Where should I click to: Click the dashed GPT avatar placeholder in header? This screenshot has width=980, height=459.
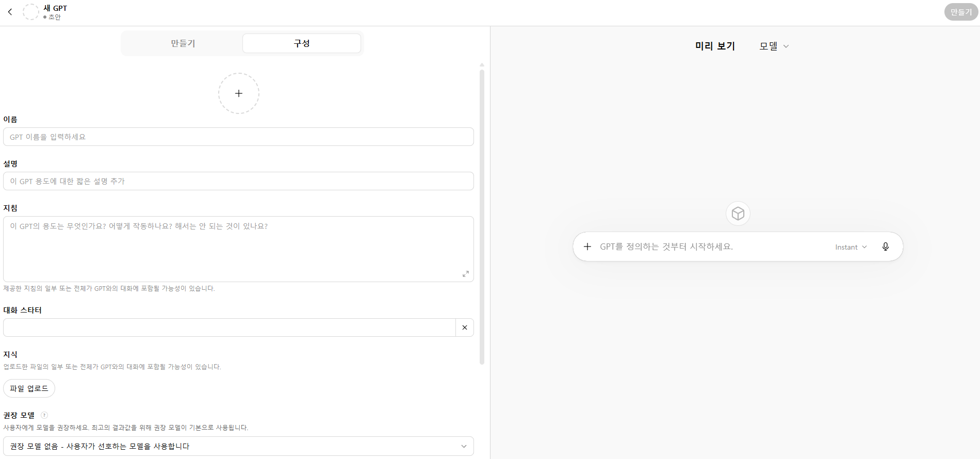(31, 12)
